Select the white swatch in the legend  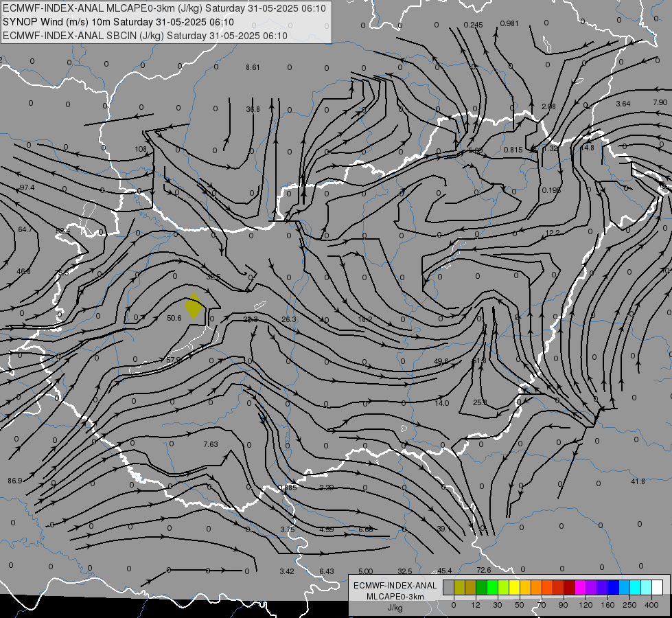(657, 587)
